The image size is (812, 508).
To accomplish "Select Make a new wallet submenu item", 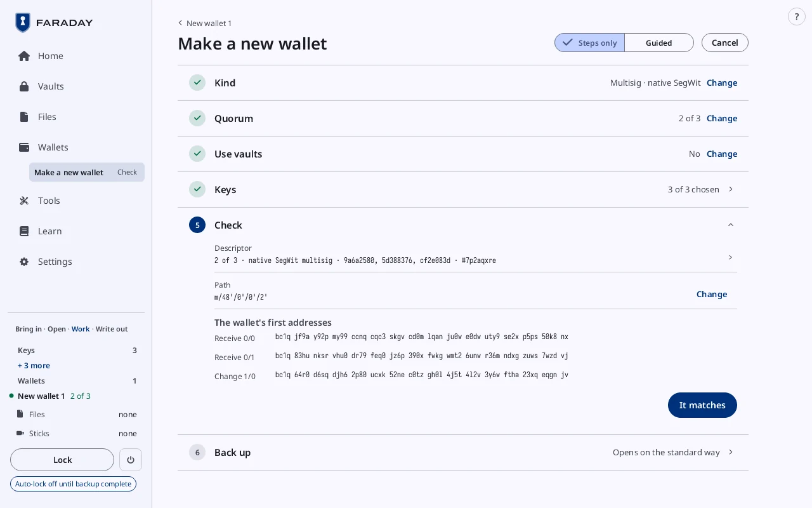I will 87,172.
